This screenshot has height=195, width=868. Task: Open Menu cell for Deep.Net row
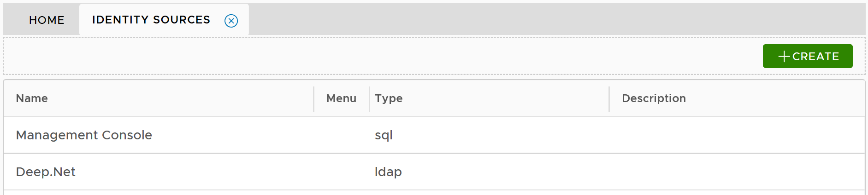pos(341,172)
